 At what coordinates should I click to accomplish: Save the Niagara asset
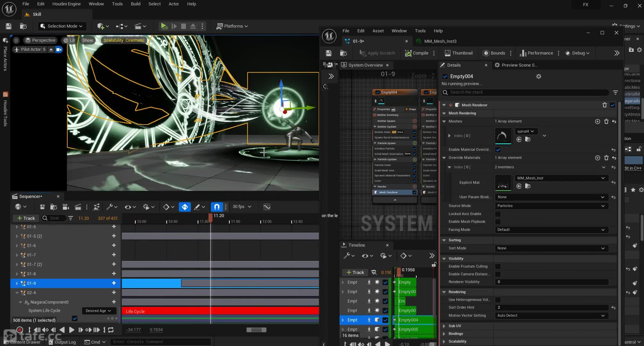click(x=328, y=53)
